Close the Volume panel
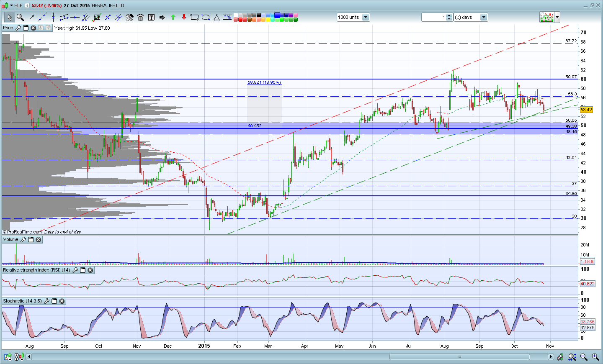The image size is (603, 364). (x=38, y=240)
